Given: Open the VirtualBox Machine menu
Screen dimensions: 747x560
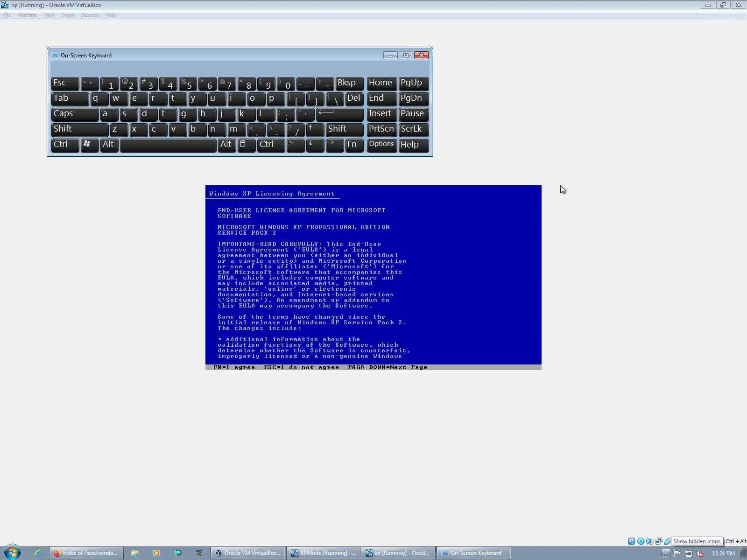Looking at the screenshot, I should (27, 15).
